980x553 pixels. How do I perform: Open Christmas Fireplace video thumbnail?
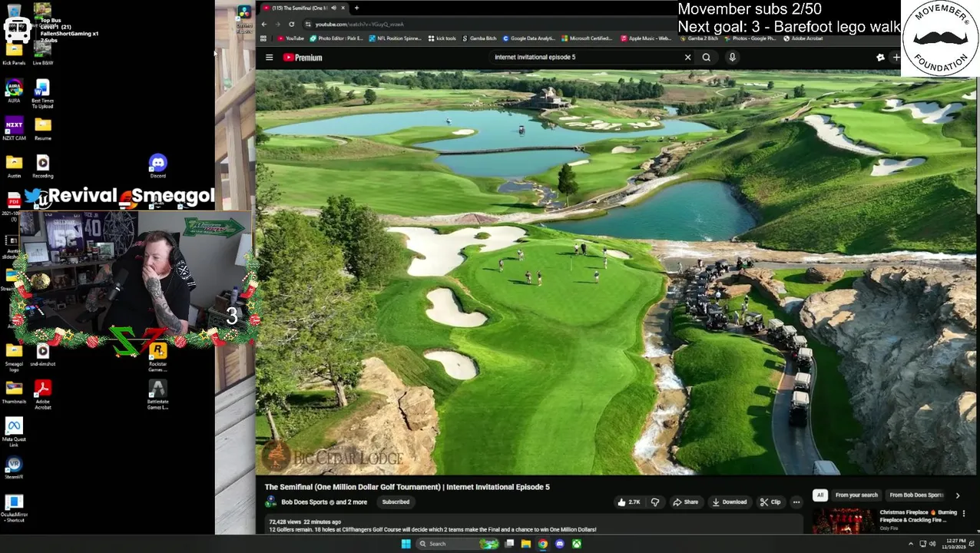point(843,521)
